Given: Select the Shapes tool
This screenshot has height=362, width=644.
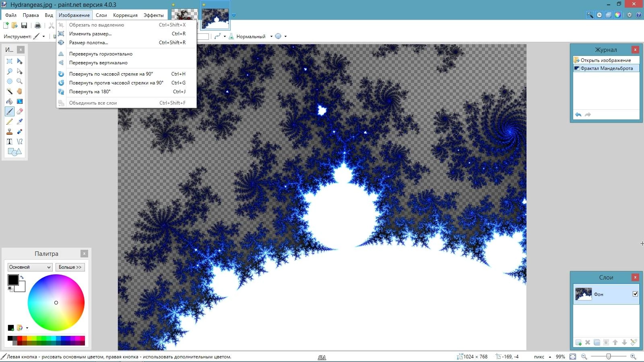Looking at the screenshot, I should [x=14, y=152].
